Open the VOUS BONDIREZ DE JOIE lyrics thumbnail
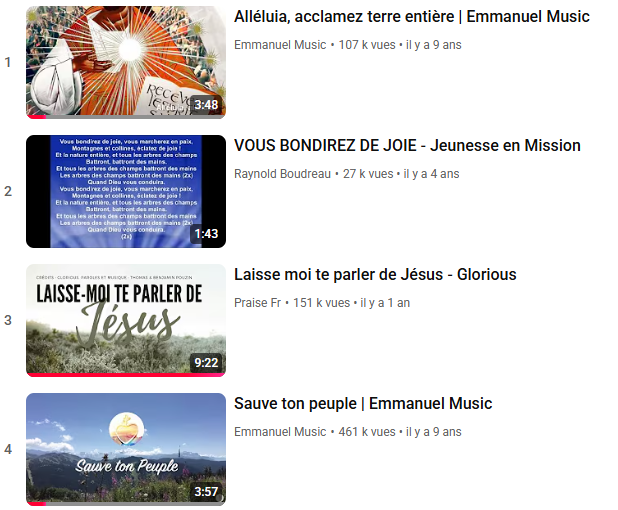This screenshot has width=618, height=510. point(126,191)
